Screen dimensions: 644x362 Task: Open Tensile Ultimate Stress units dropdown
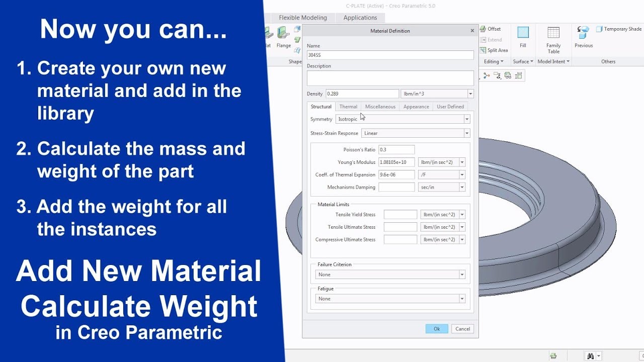click(462, 227)
